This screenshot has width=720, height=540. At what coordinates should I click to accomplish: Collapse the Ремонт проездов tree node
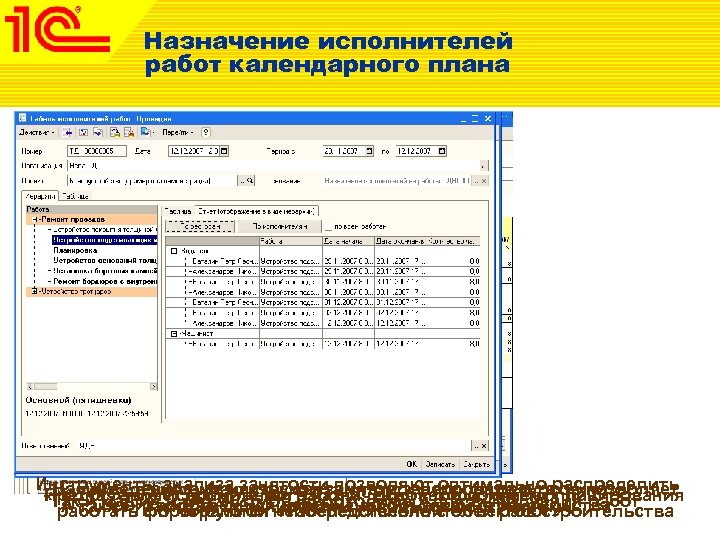[35, 219]
